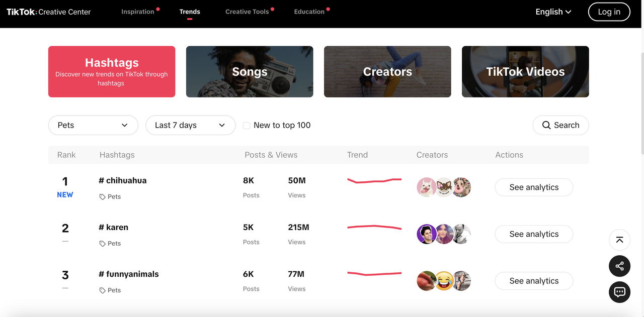The width and height of the screenshot is (644, 317).
Task: Click first creator avatar for funnyanimals
Action: pyautogui.click(x=427, y=281)
